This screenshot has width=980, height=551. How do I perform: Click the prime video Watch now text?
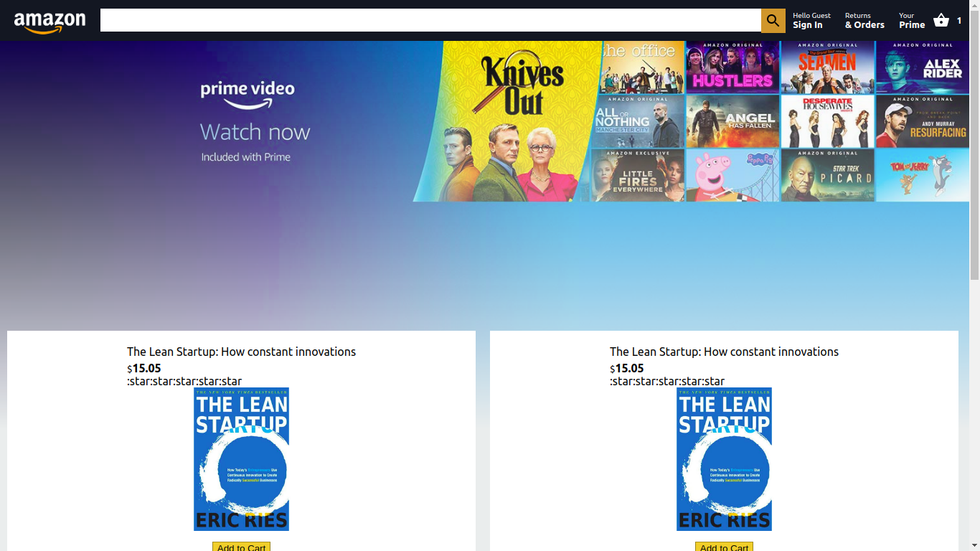point(255,132)
